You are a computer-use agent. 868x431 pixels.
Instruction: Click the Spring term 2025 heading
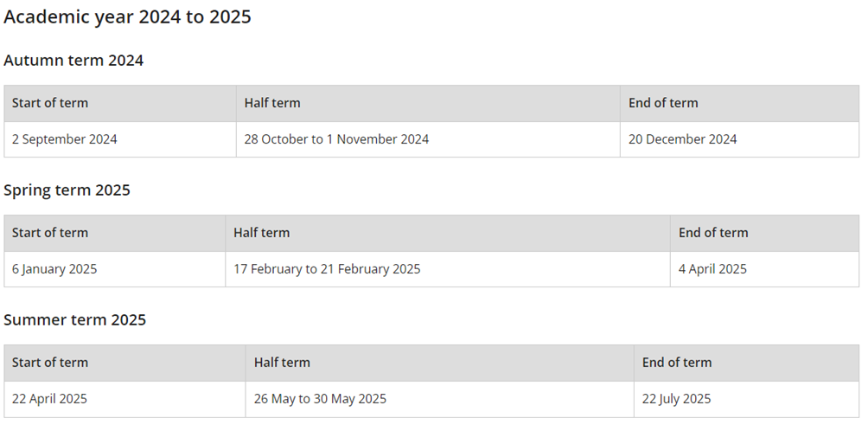(x=67, y=190)
